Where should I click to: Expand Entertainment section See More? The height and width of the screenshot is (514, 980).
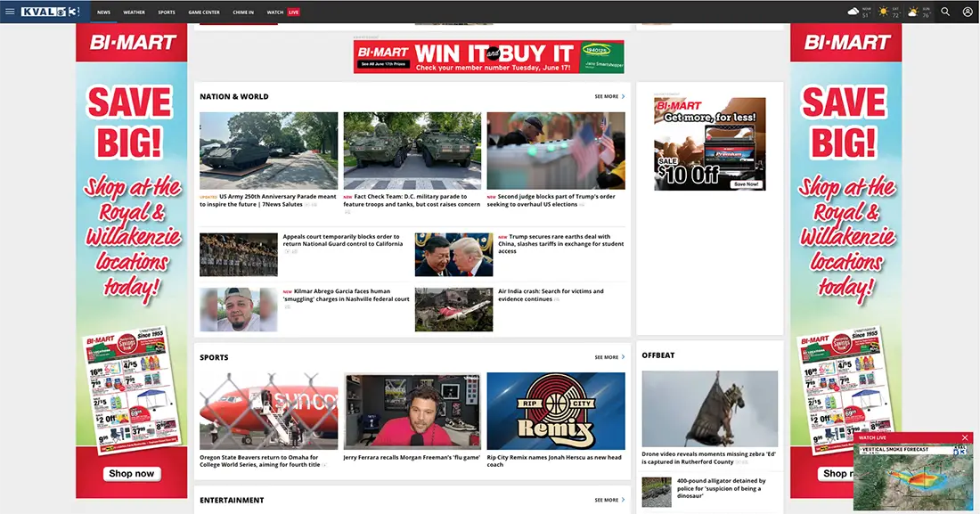point(609,500)
